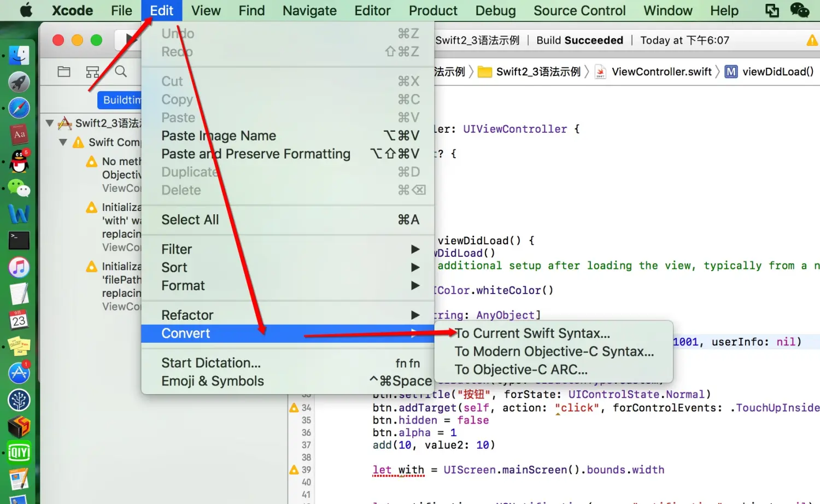Open Pages document app from the Dock
The image size is (820, 504).
tap(19, 479)
